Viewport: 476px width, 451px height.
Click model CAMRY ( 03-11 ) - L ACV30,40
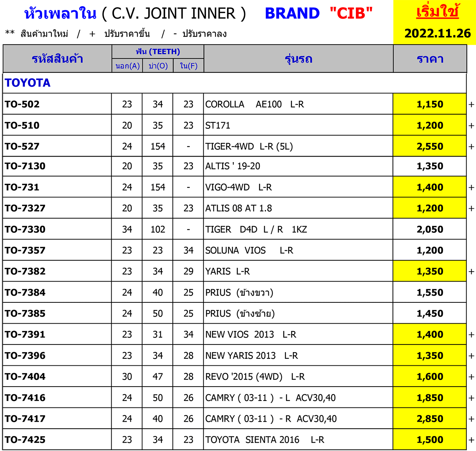(270, 398)
